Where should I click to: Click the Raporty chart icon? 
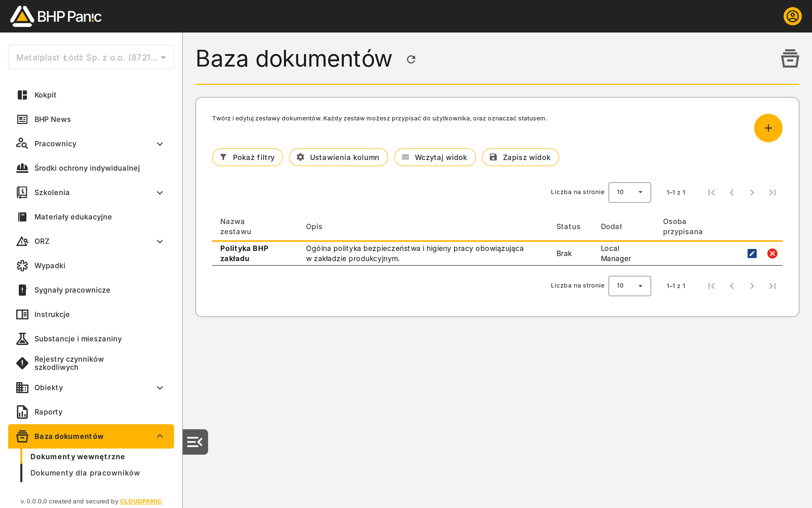pos(22,412)
